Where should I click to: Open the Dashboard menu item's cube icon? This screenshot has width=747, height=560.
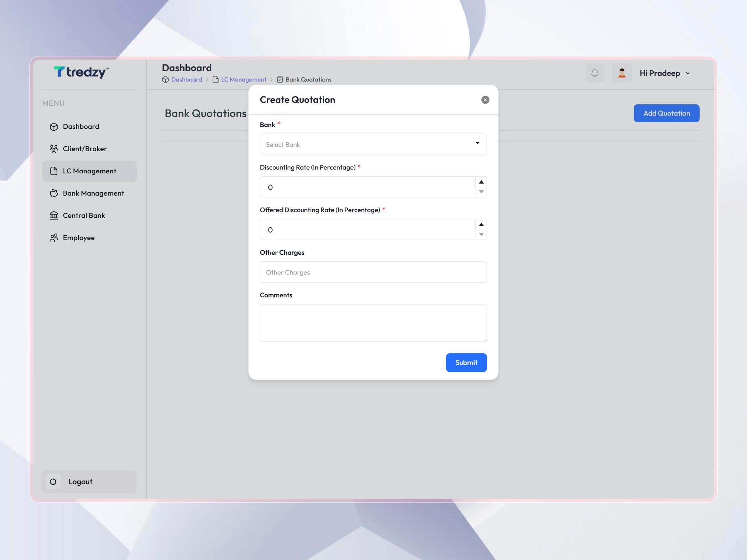point(54,126)
